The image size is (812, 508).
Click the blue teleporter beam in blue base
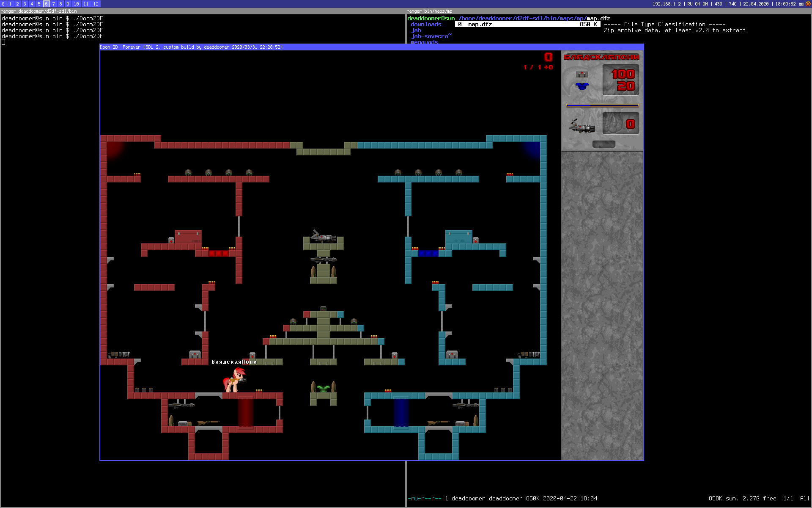pos(401,412)
